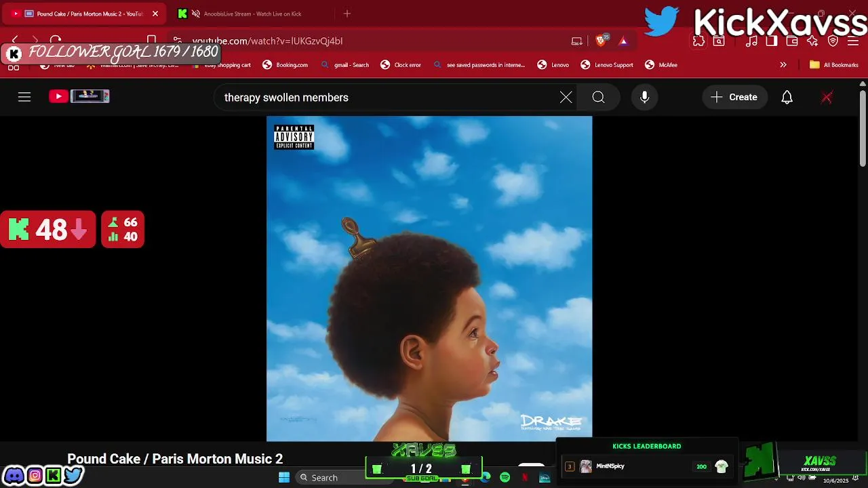Image resolution: width=868 pixels, height=488 pixels.
Task: Open the Leo AI sparkle icon
Action: [812, 41]
